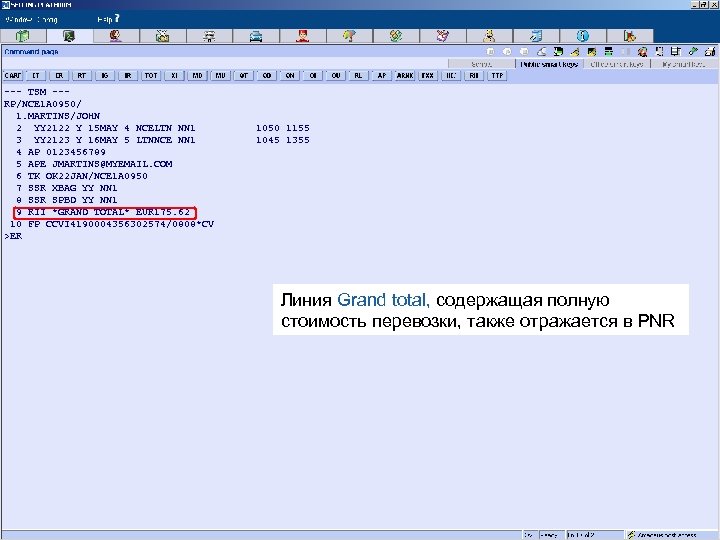
Task: Click the TTP smart key button
Action: [x=497, y=76]
